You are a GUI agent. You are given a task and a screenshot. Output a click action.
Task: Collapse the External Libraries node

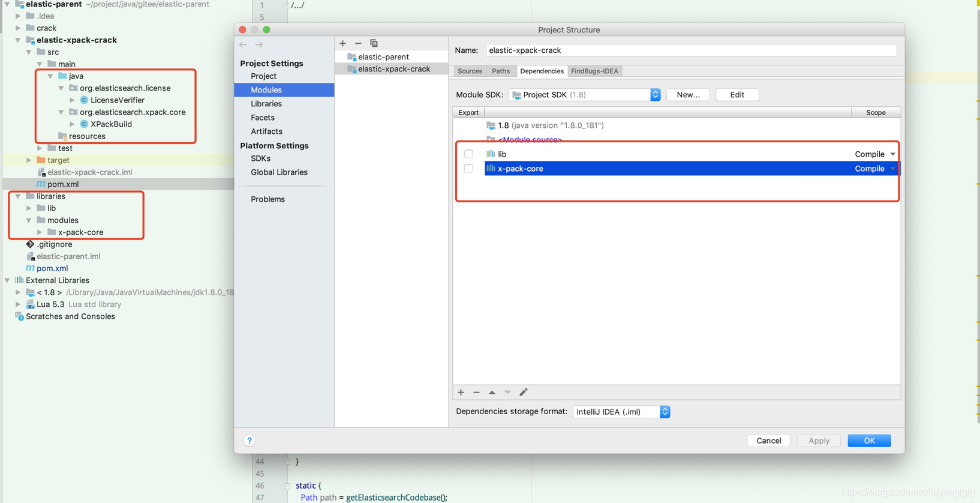(x=7, y=280)
